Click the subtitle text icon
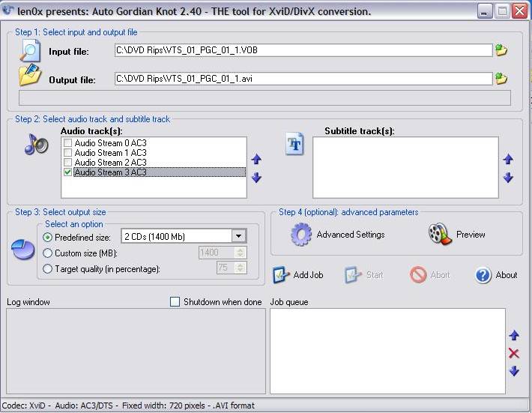This screenshot has height=413, width=532. point(294,144)
